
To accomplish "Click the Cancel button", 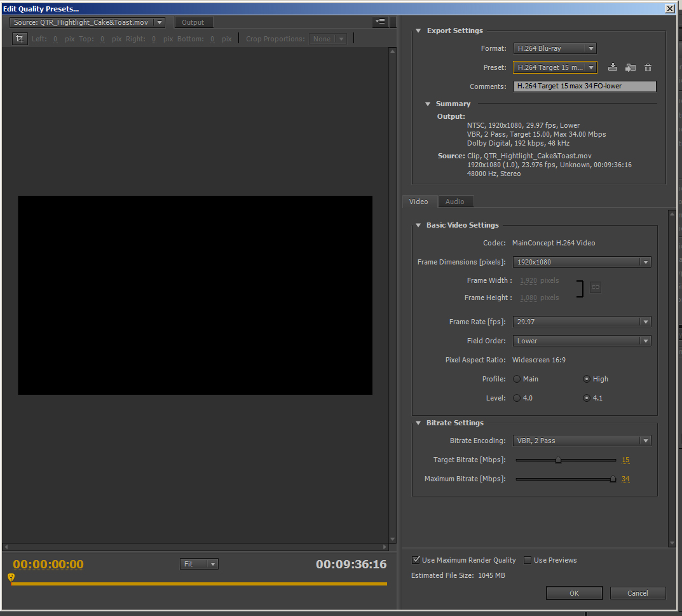I will point(638,593).
